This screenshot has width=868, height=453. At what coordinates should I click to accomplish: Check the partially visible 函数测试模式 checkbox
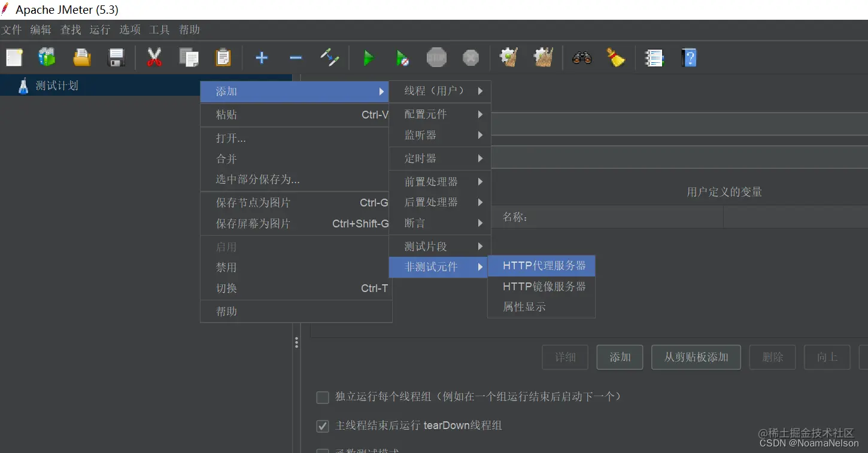[323, 451]
